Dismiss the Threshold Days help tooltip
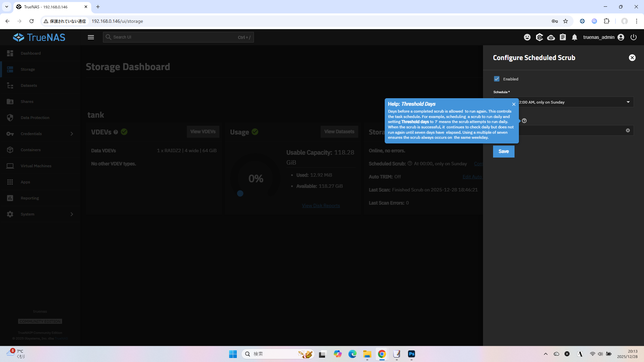 (514, 104)
